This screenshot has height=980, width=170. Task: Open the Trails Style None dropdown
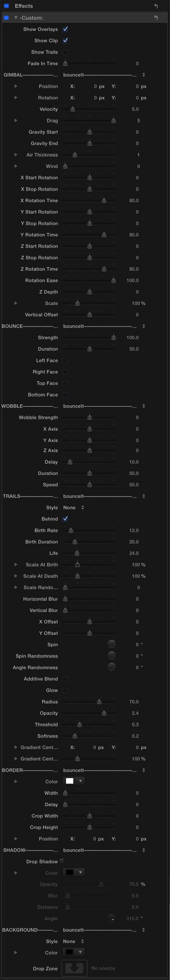point(74,507)
